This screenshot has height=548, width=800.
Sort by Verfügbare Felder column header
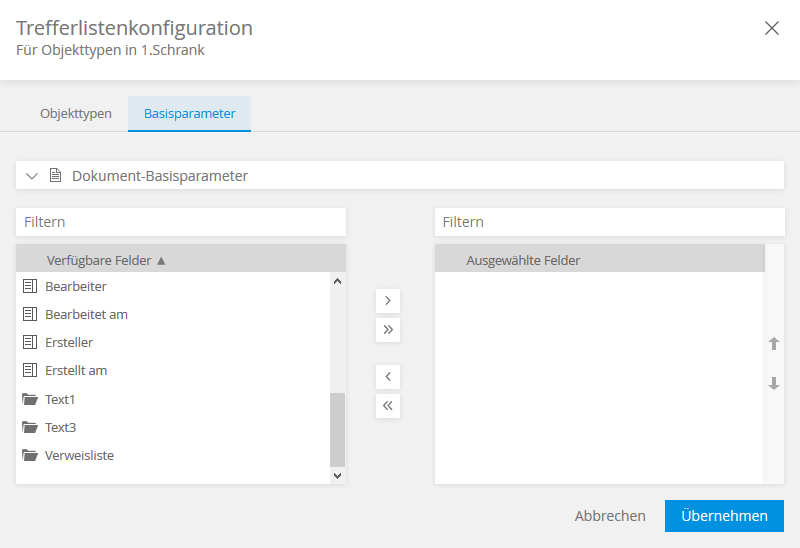(106, 260)
